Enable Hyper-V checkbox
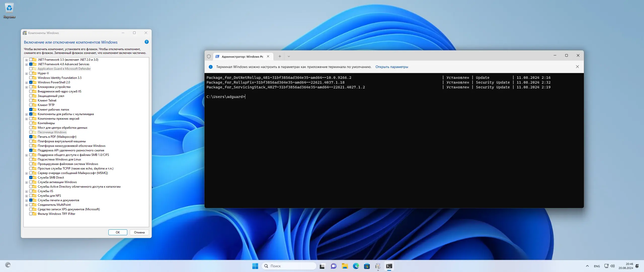 click(31, 73)
